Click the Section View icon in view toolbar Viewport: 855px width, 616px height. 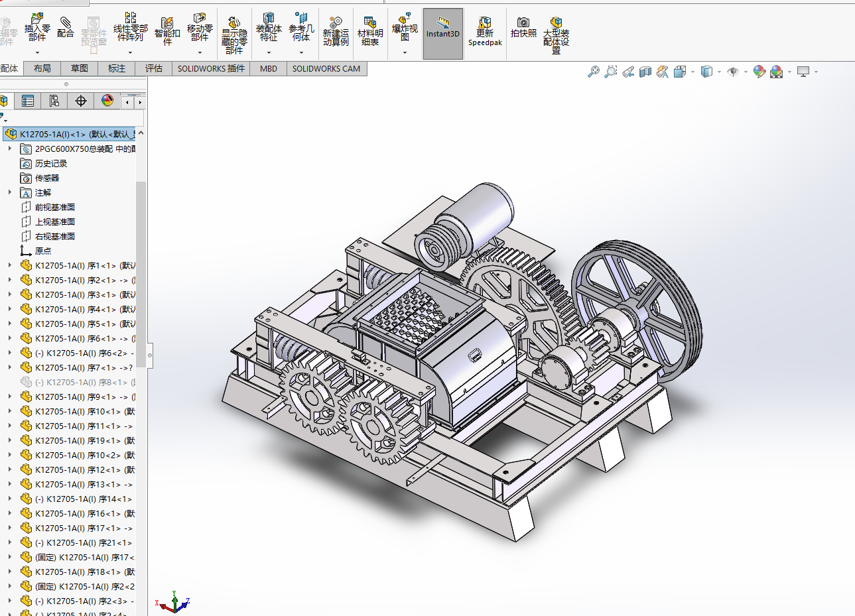pyautogui.click(x=645, y=72)
